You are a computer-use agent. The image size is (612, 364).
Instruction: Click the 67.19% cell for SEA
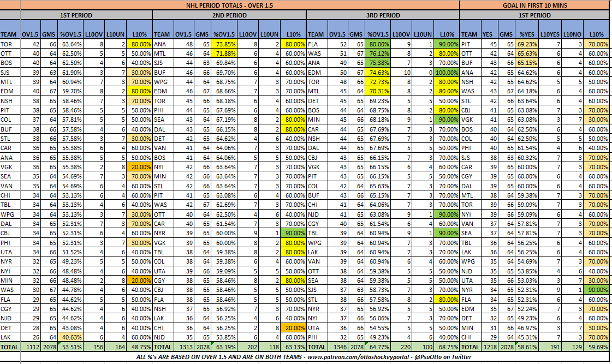coord(224,120)
